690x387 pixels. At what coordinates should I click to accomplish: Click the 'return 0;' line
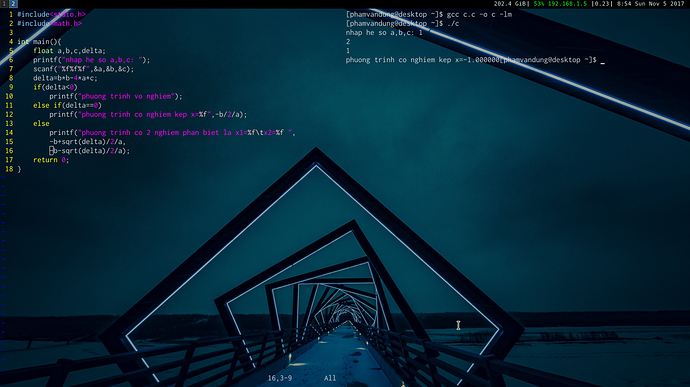[x=51, y=160]
